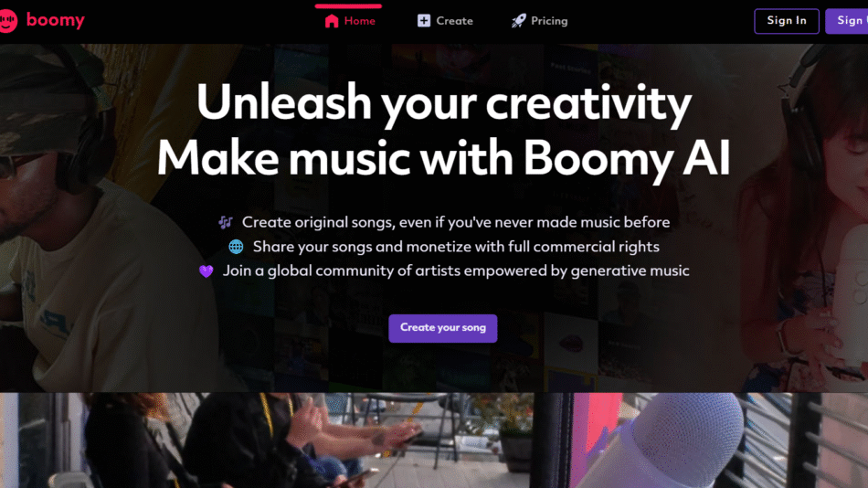Click the Join a global community of artists text

(x=456, y=271)
